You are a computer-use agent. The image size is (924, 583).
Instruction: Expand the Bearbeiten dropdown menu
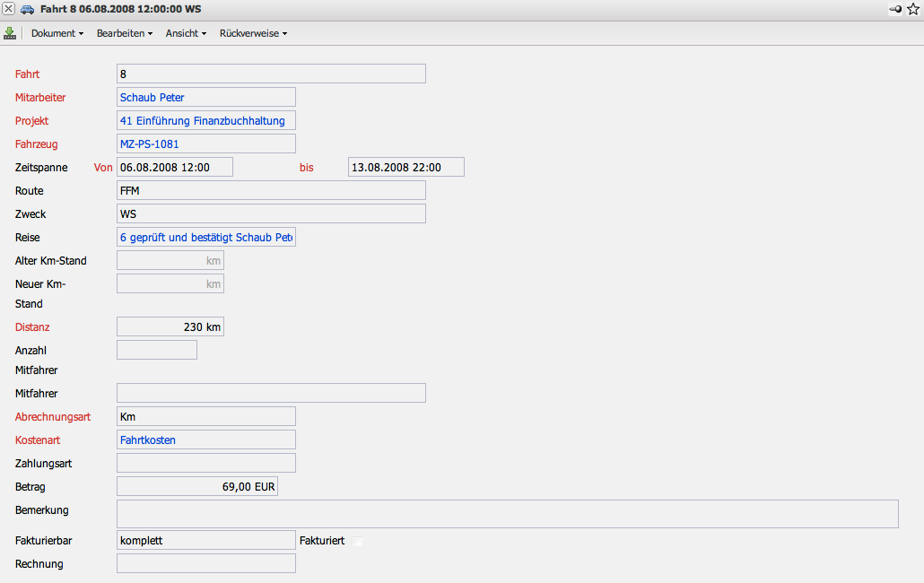(124, 33)
